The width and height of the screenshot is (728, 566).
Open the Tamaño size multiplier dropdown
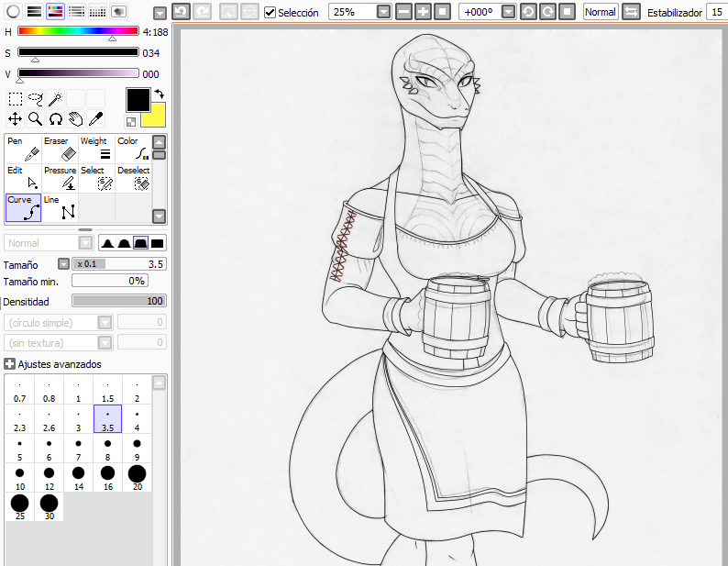coord(63,264)
